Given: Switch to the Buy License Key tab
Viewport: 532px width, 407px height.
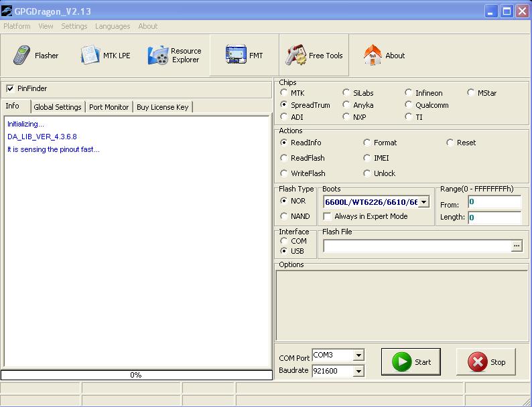Looking at the screenshot, I should [163, 107].
